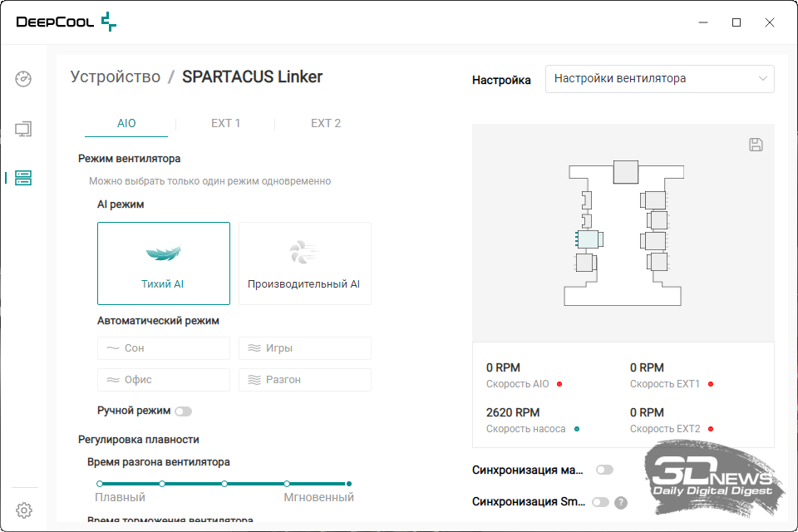Choose the Сон automatic mode
Screen dimensions: 798x532
click(x=164, y=348)
